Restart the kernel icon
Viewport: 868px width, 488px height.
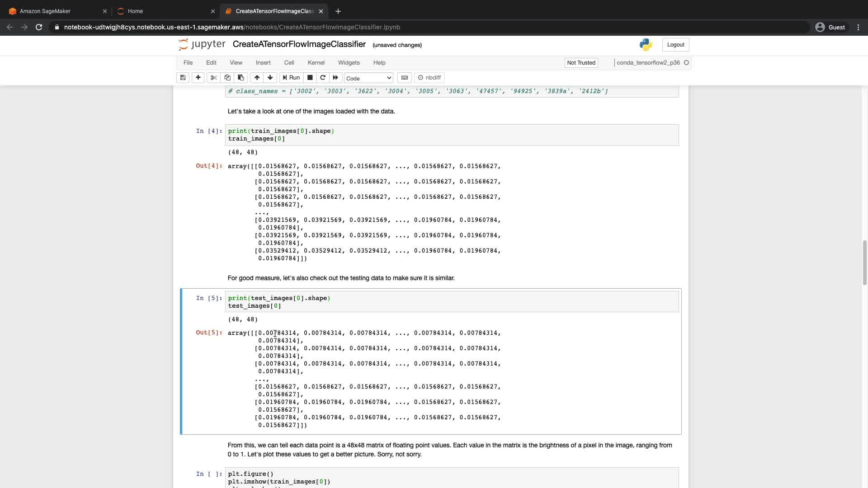tap(323, 78)
